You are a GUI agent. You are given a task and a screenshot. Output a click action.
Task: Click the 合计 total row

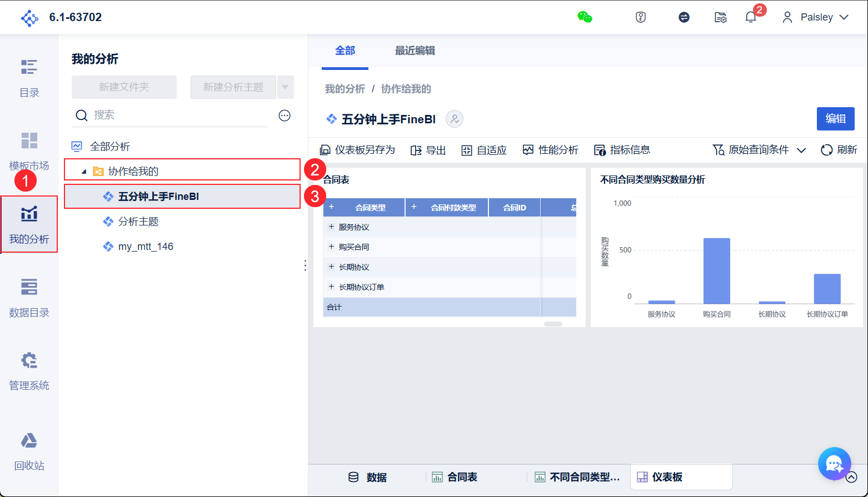(x=450, y=307)
